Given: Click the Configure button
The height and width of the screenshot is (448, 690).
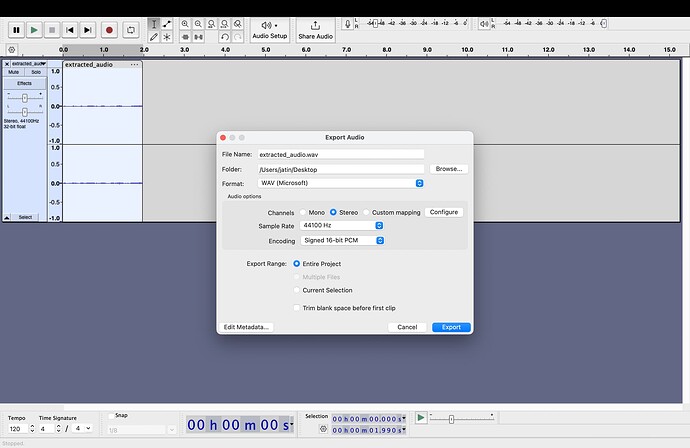Looking at the screenshot, I should tap(444, 212).
